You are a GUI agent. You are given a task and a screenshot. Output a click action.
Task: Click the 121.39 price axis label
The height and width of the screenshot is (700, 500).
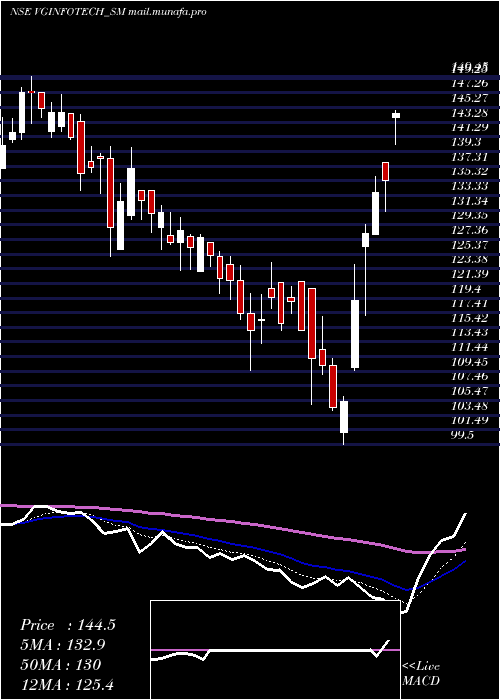pyautogui.click(x=470, y=274)
